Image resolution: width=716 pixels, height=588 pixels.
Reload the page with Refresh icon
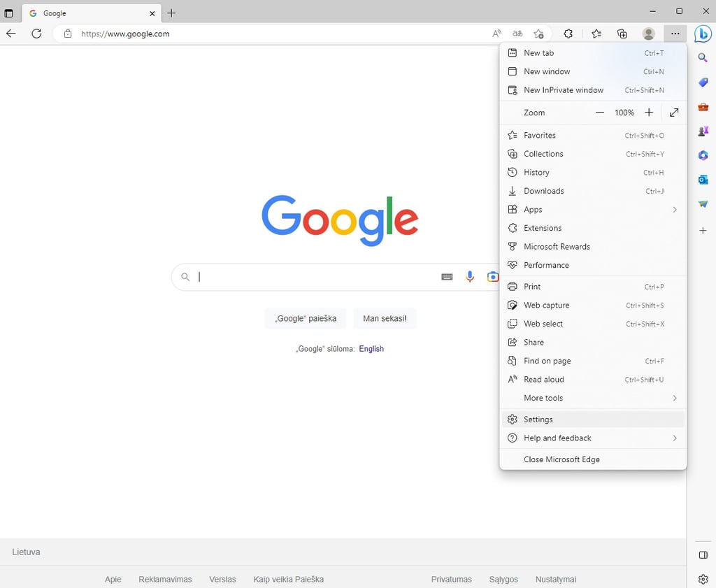(x=36, y=34)
